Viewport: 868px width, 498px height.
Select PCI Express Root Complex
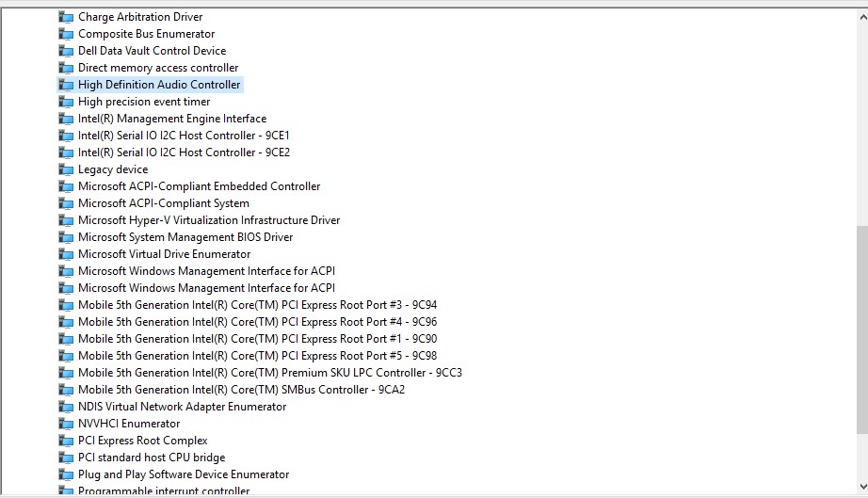(143, 441)
